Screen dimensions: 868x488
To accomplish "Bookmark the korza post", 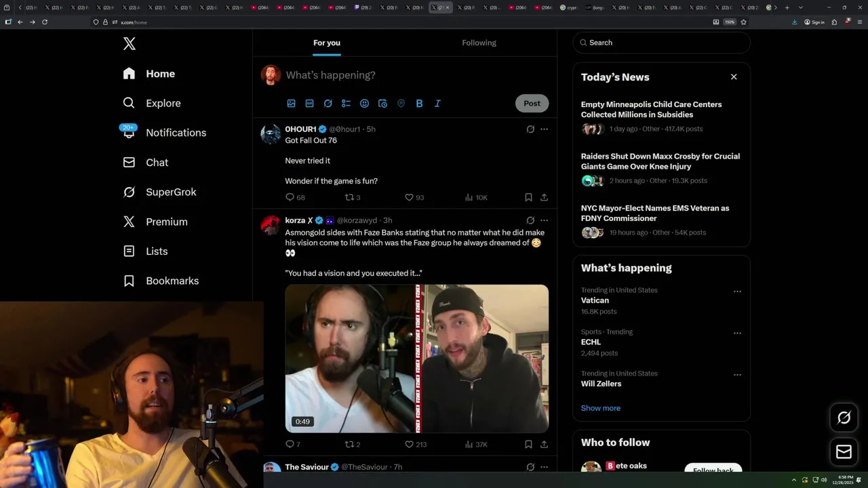I will click(x=528, y=445).
